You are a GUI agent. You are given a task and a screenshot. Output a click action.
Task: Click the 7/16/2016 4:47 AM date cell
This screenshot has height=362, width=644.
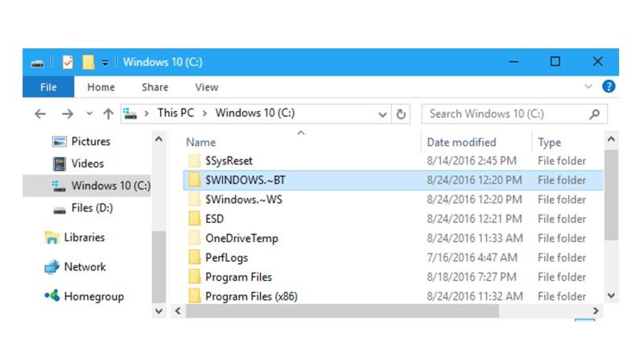tap(472, 257)
